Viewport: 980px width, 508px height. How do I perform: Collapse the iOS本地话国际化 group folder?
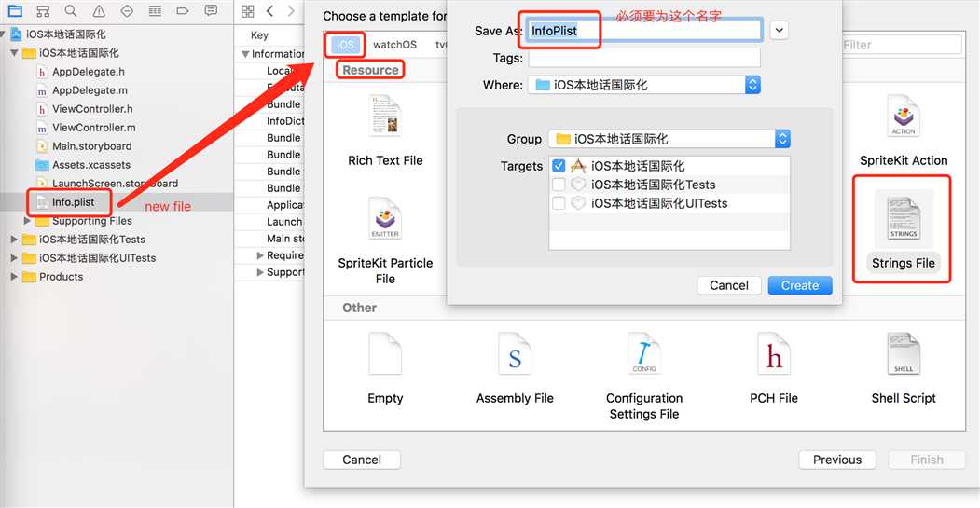coord(14,53)
